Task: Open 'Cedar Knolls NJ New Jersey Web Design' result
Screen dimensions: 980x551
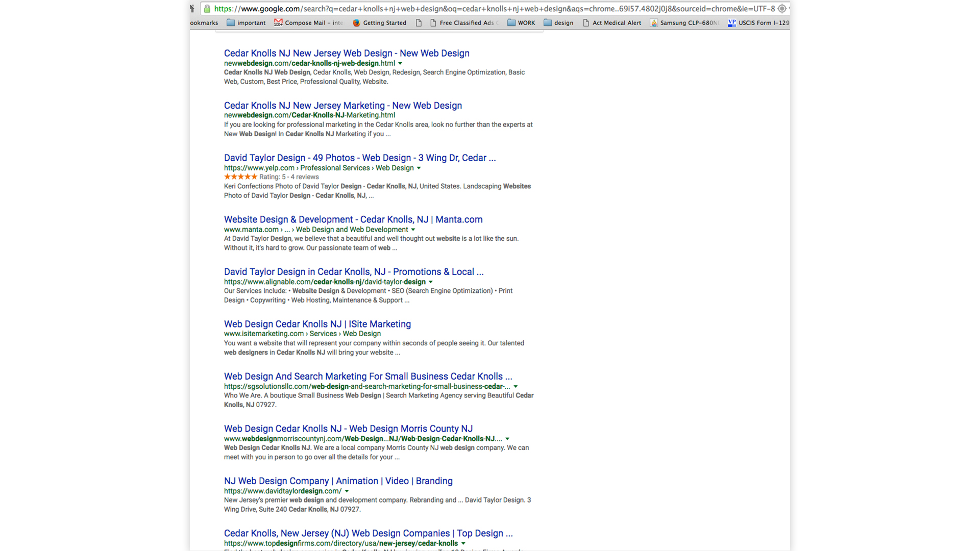Action: [x=347, y=53]
